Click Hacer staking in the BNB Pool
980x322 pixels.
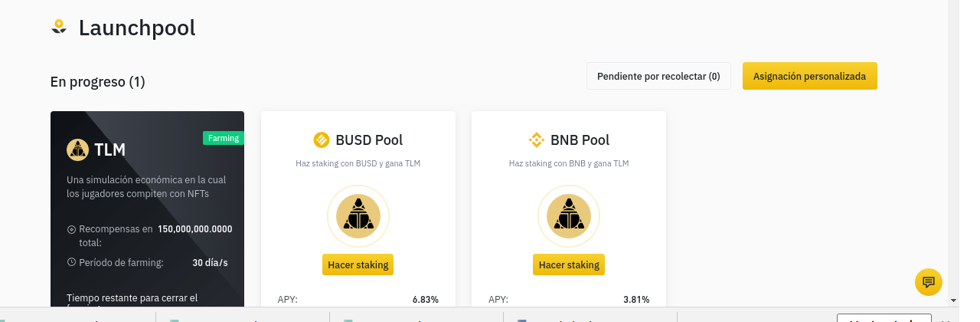click(x=569, y=264)
